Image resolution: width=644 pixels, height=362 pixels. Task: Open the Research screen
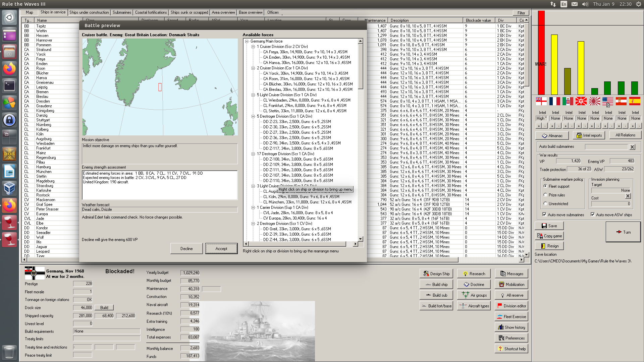tap(474, 274)
